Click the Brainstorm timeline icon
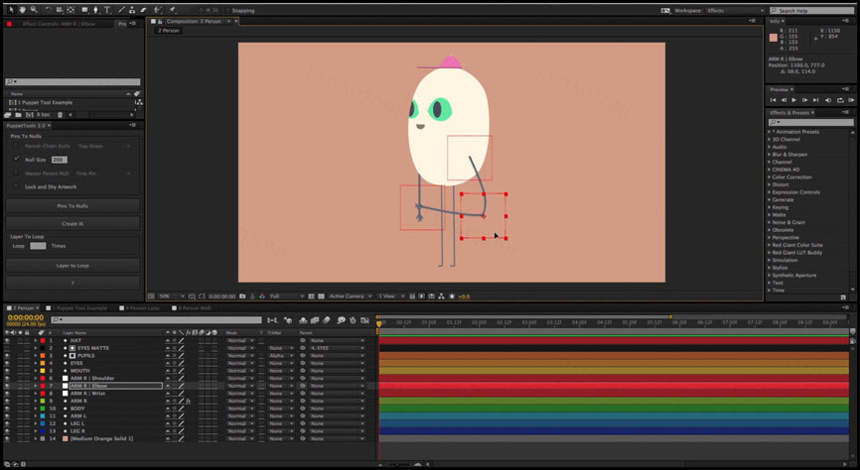The image size is (860, 470). click(x=341, y=320)
